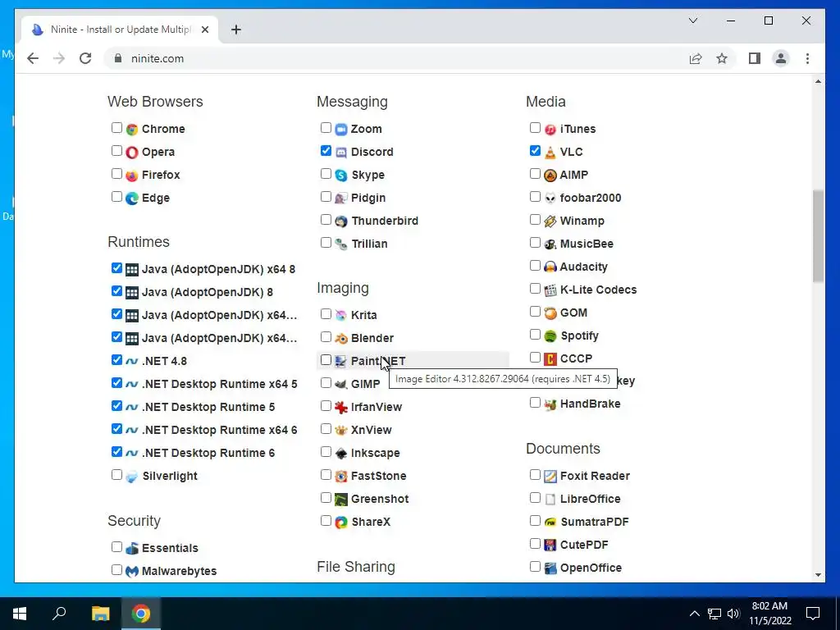This screenshot has width=840, height=630.
Task: Uncheck the .NET 4.8 checkbox
Action: [116, 359]
